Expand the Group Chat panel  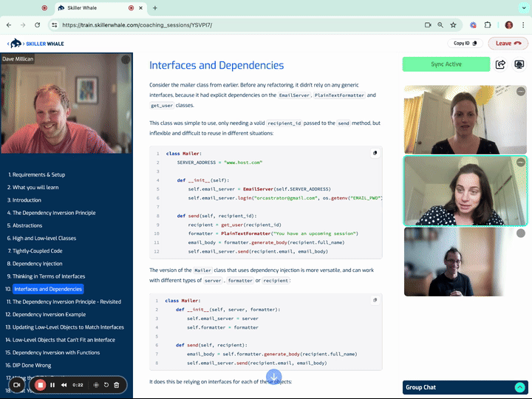(519, 387)
